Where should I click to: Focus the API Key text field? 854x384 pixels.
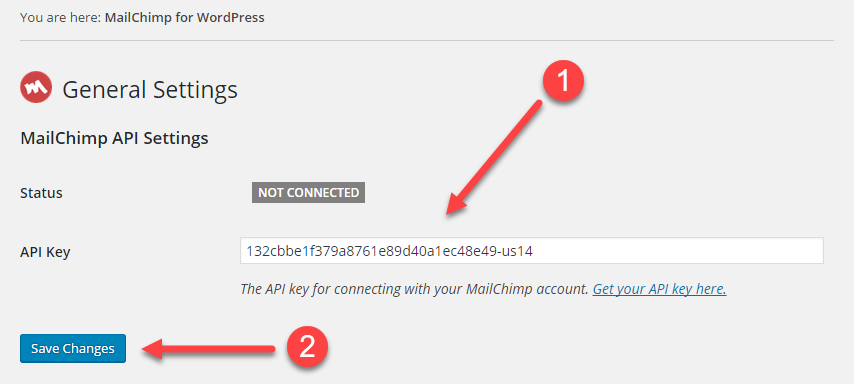(x=532, y=251)
